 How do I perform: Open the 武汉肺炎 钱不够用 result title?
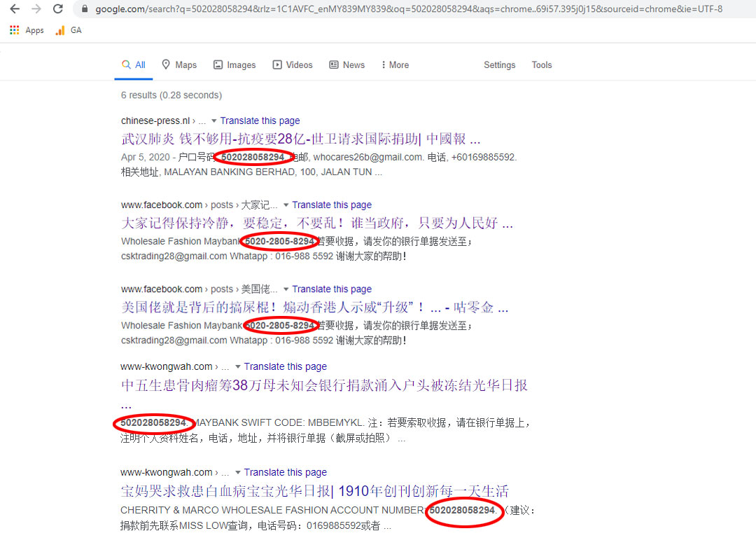pyautogui.click(x=301, y=139)
